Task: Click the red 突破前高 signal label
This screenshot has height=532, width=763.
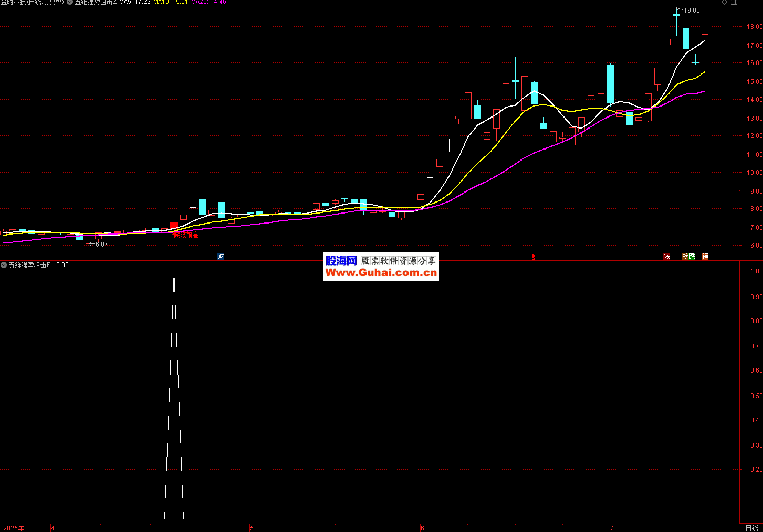Action: click(186, 235)
